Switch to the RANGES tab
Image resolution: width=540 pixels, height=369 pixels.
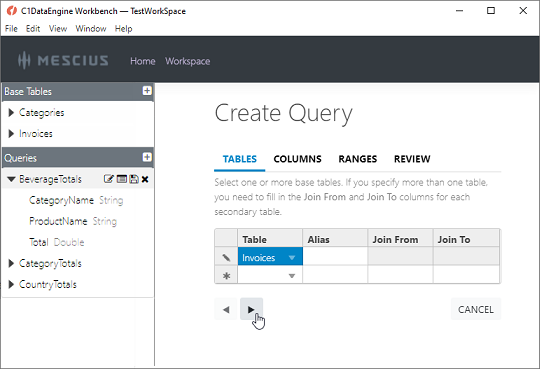358,159
